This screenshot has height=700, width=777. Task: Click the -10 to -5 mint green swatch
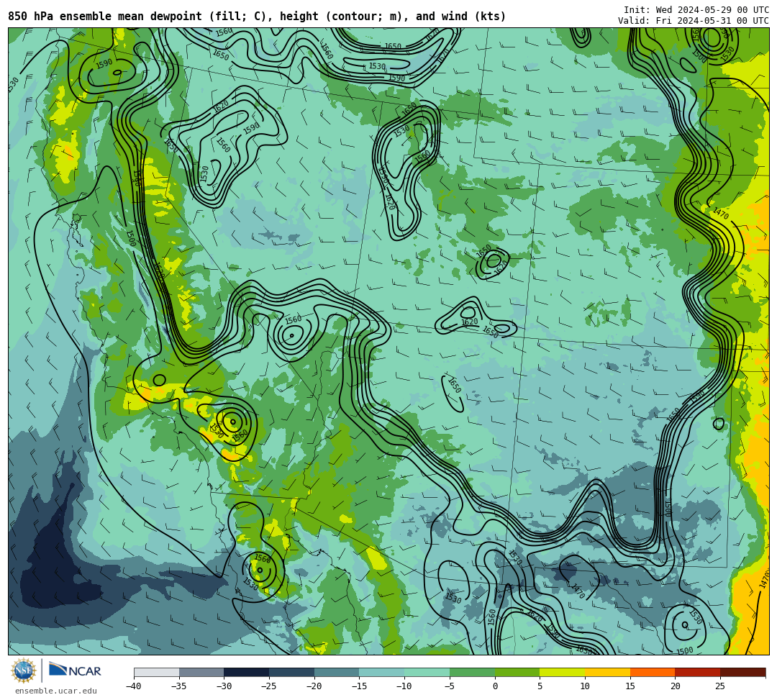tap(427, 672)
